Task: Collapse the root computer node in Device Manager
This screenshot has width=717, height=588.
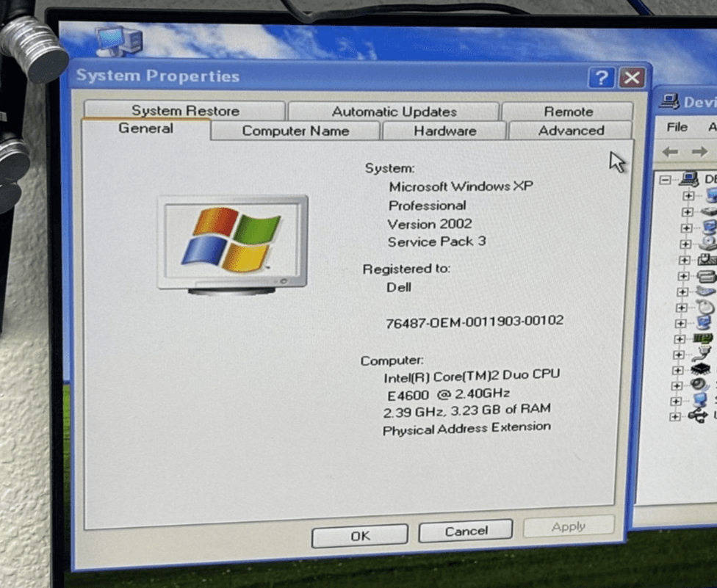Action: 666,178
